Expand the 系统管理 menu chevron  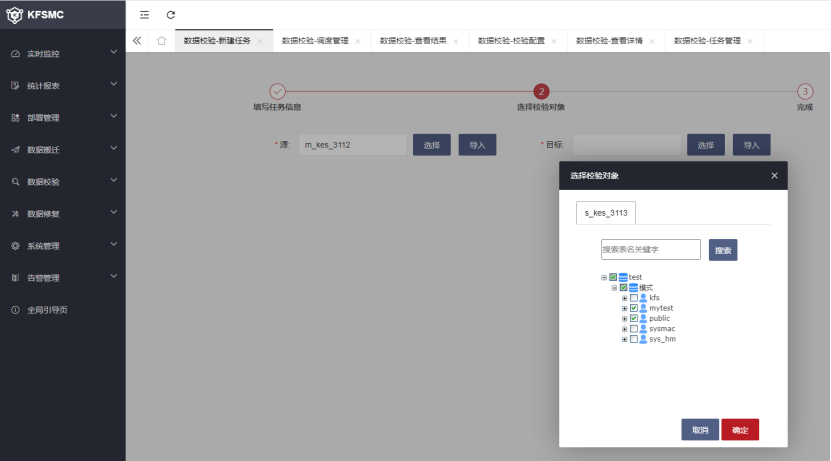coord(113,244)
